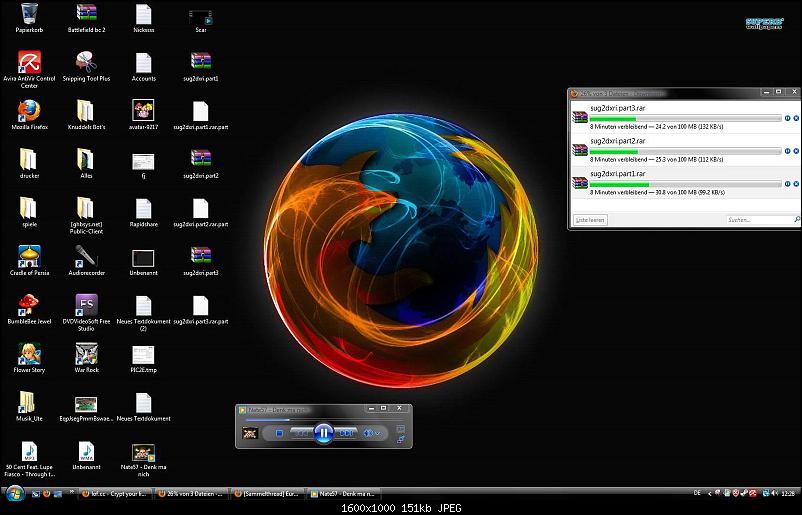Open the Windows Start menu orb
This screenshot has height=515, width=802.
click(15, 494)
